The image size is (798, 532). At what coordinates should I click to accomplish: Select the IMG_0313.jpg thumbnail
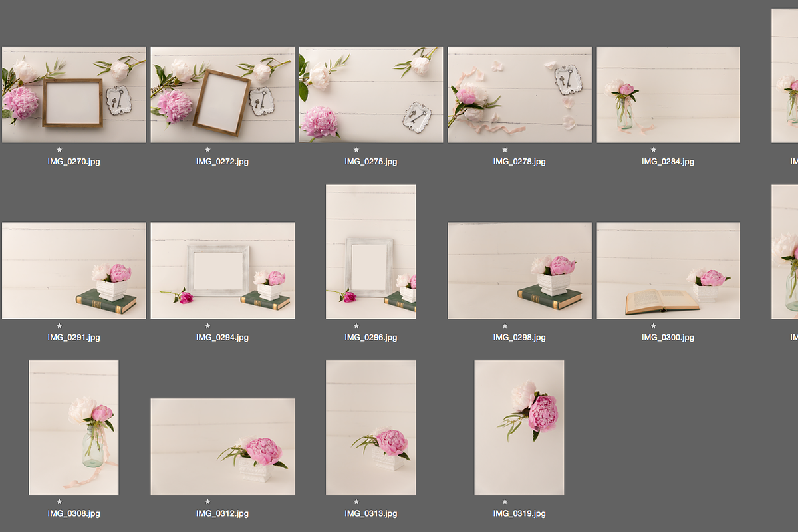click(x=371, y=428)
